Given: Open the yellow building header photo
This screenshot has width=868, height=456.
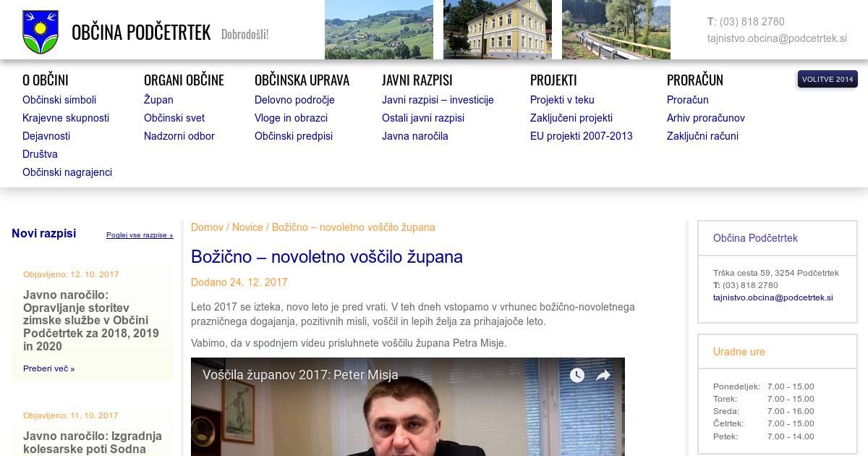Looking at the screenshot, I should click(x=497, y=30).
